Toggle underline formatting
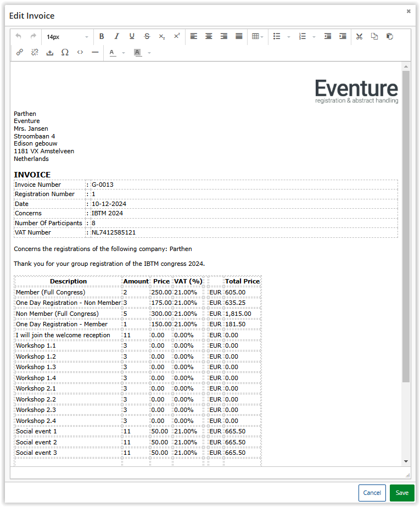 [x=132, y=36]
